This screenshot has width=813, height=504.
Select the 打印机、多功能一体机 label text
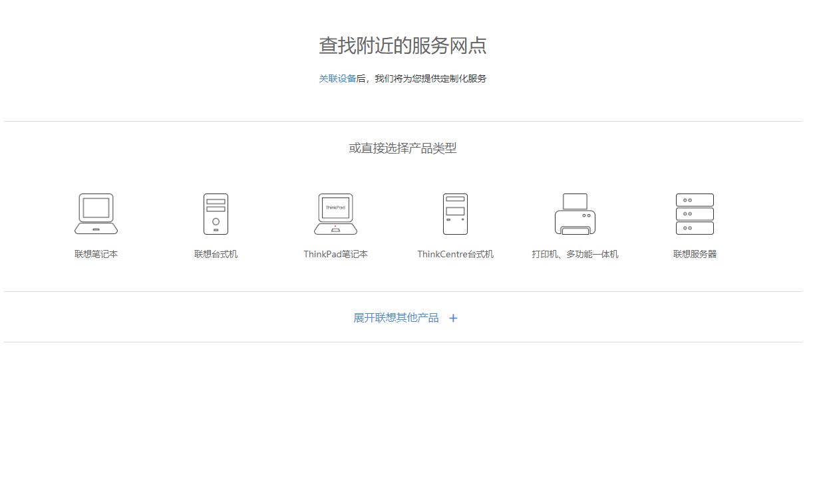click(x=575, y=253)
